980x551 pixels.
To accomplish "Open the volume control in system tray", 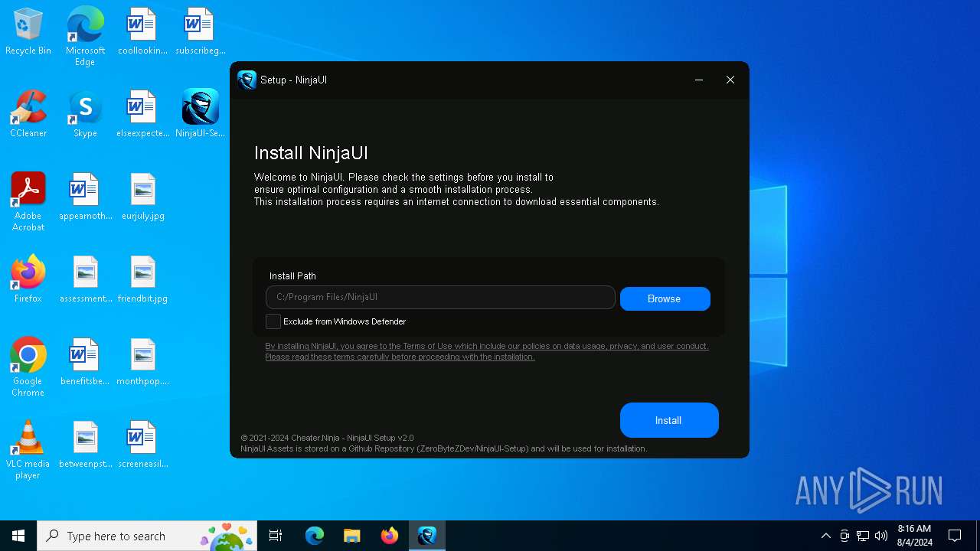I will tap(881, 536).
